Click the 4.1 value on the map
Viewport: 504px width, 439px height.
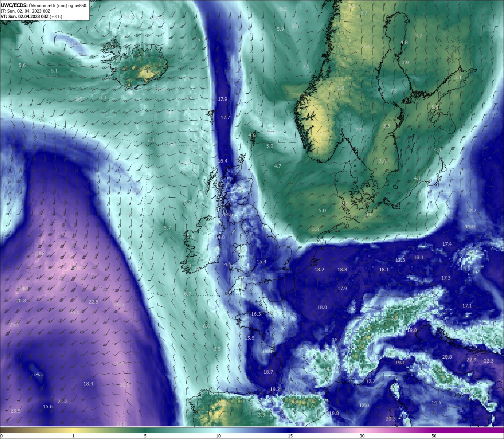pyautogui.click(x=417, y=178)
